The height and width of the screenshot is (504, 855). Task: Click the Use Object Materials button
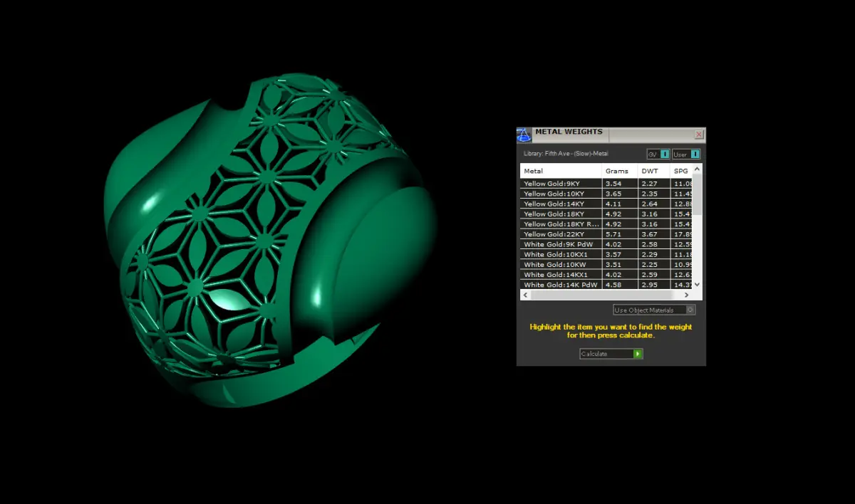coord(654,310)
